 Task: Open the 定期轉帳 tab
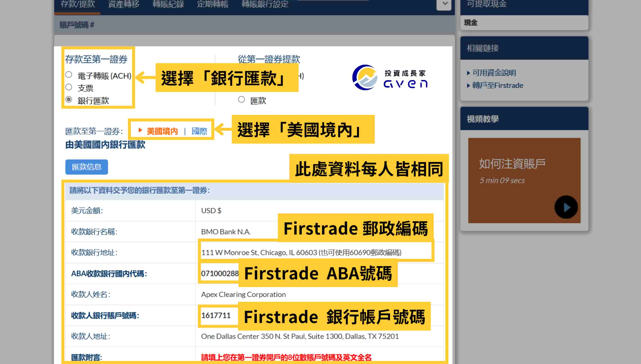tap(213, 4)
